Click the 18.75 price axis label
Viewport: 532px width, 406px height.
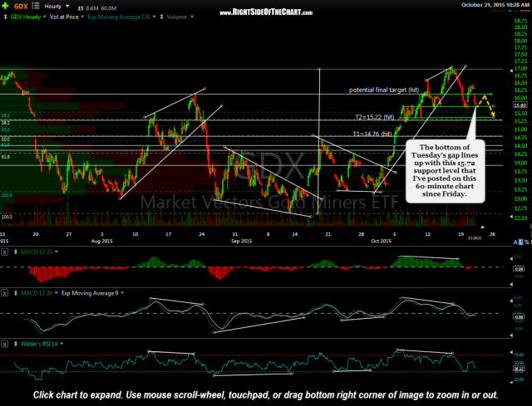521,21
